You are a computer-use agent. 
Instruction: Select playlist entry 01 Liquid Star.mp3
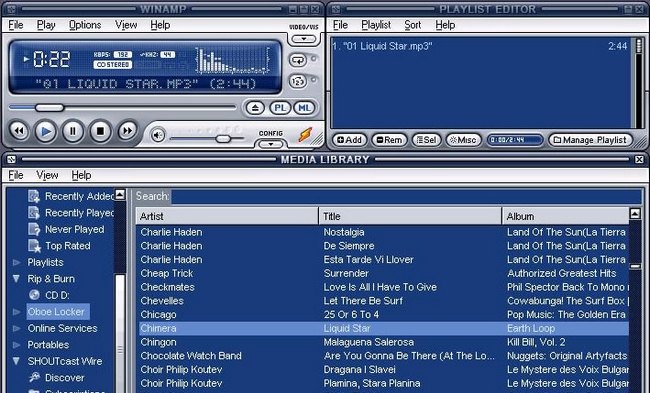481,46
